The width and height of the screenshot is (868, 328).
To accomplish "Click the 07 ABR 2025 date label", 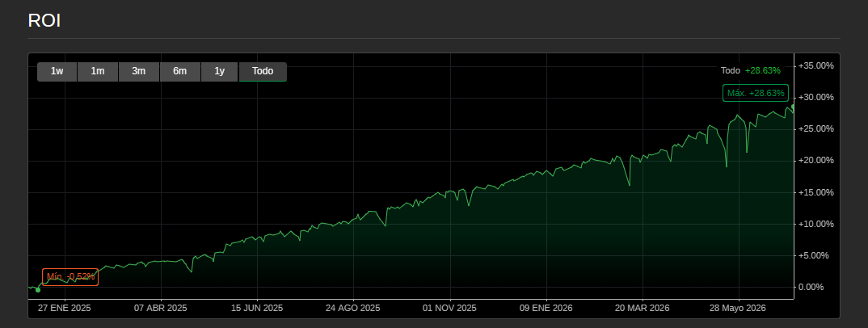I will click(x=161, y=308).
